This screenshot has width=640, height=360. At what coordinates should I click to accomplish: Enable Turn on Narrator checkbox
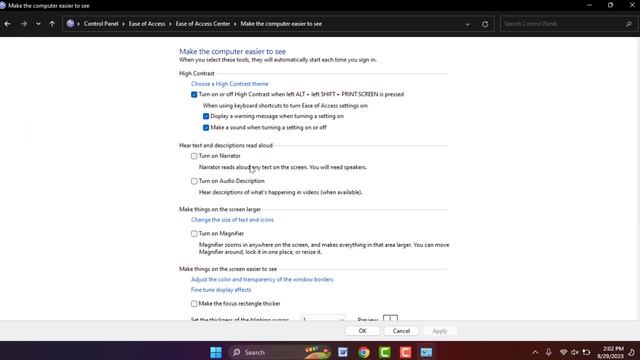[x=194, y=156]
